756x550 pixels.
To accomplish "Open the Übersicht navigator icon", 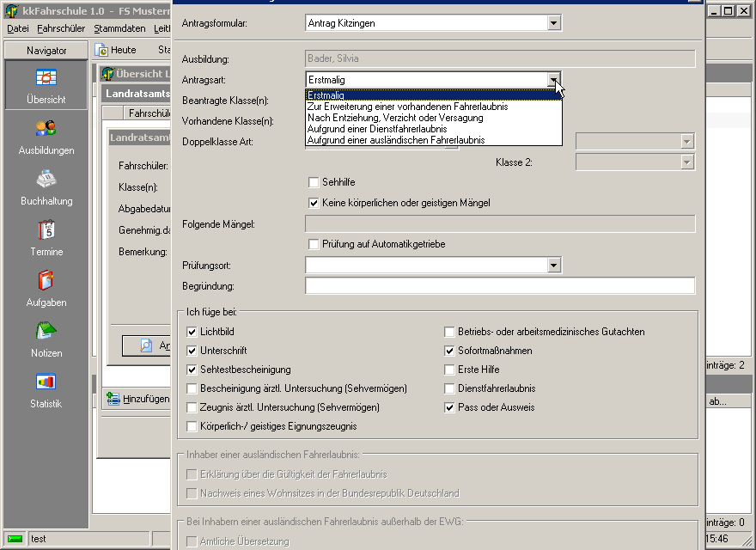I will (46, 77).
